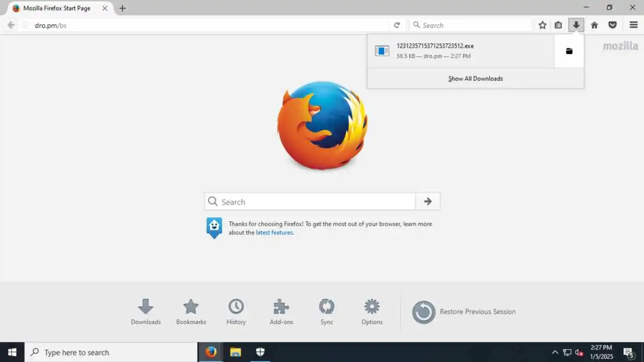Click the dro.pm/bs address bar

(211, 25)
